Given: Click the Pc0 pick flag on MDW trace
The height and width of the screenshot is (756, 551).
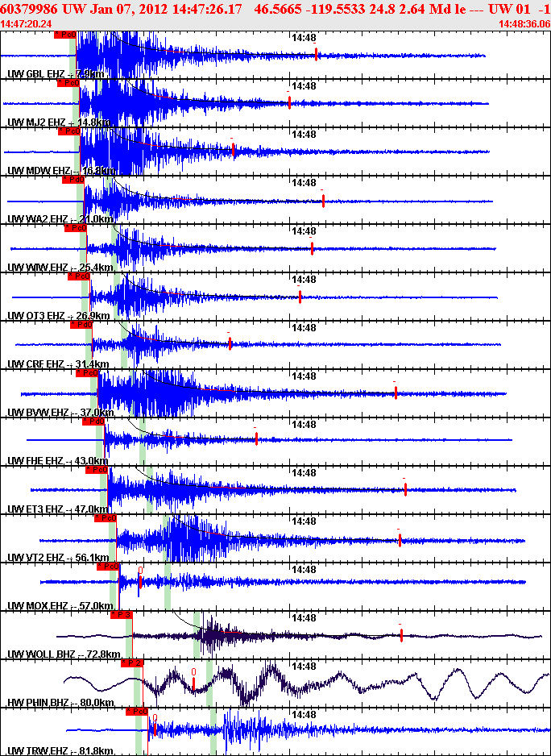Looking at the screenshot, I should tap(69, 131).
